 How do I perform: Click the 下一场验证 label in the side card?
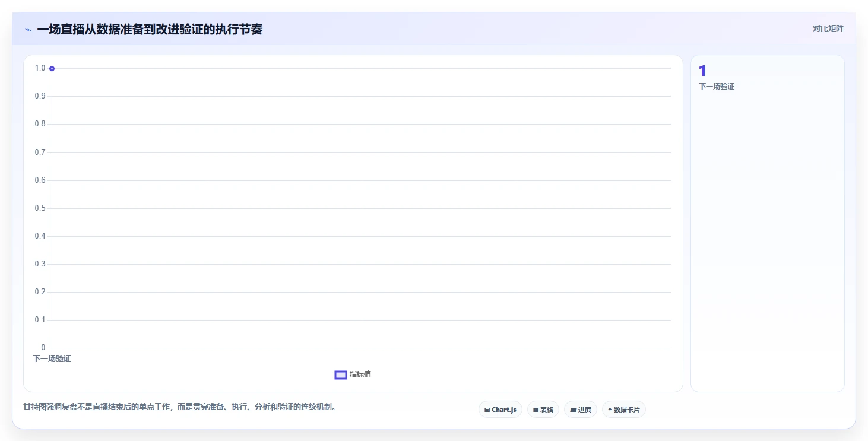pyautogui.click(x=717, y=87)
